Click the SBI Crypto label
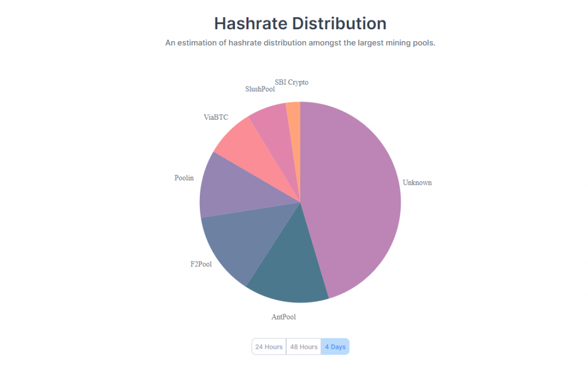This screenshot has height=370, width=588. pyautogui.click(x=292, y=82)
